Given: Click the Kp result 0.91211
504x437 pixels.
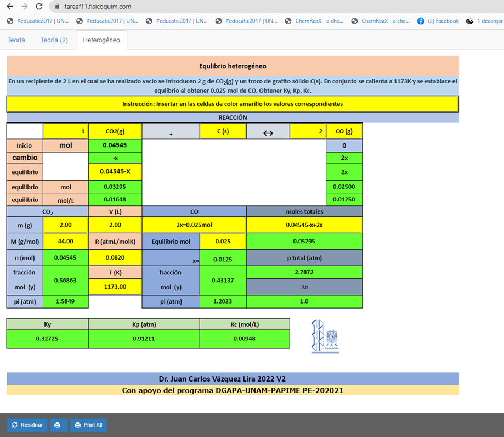Looking at the screenshot, I should tap(144, 339).
